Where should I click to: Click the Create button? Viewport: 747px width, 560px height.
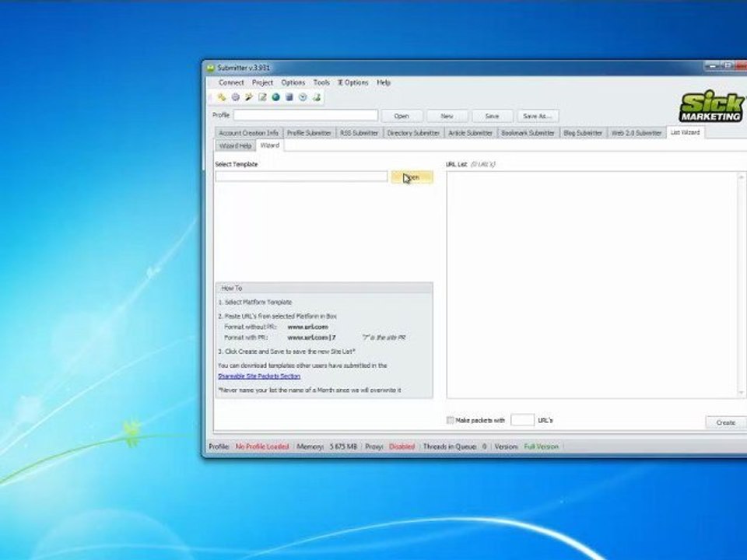pyautogui.click(x=725, y=422)
